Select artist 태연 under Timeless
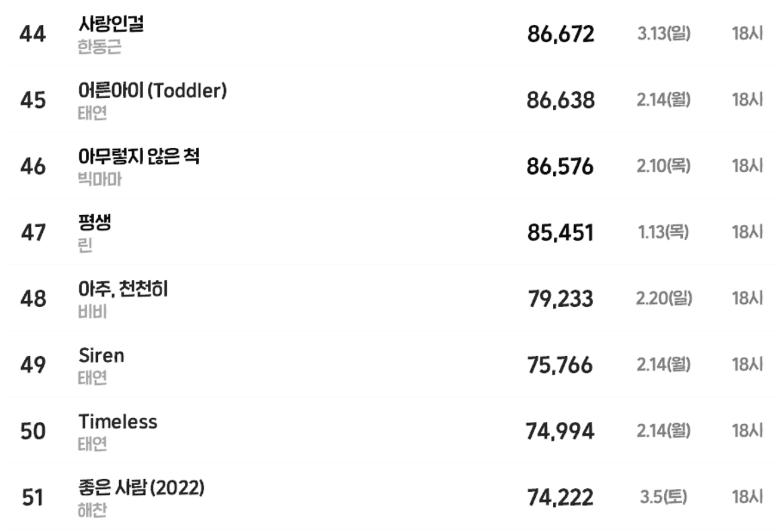Screen dimensions: 779x532 pos(92,444)
